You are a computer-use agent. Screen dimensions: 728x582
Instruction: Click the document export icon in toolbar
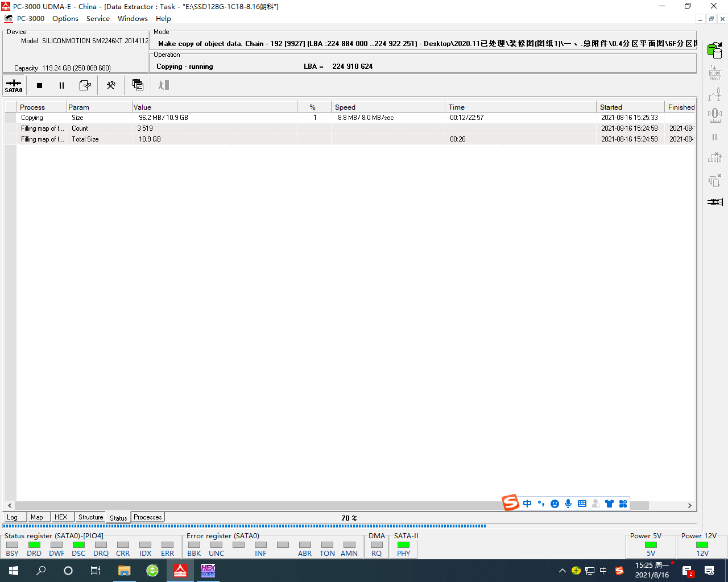point(85,85)
